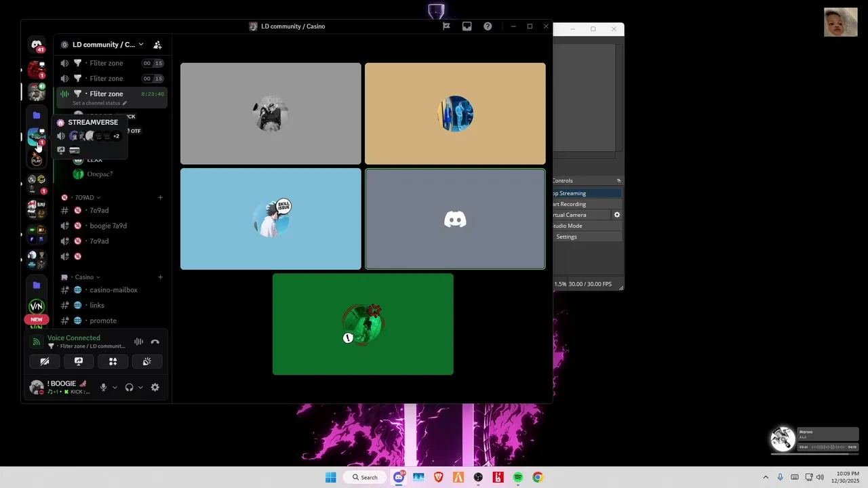Image resolution: width=868 pixels, height=488 pixels.
Task: Mute microphone in user panel
Action: (x=104, y=388)
